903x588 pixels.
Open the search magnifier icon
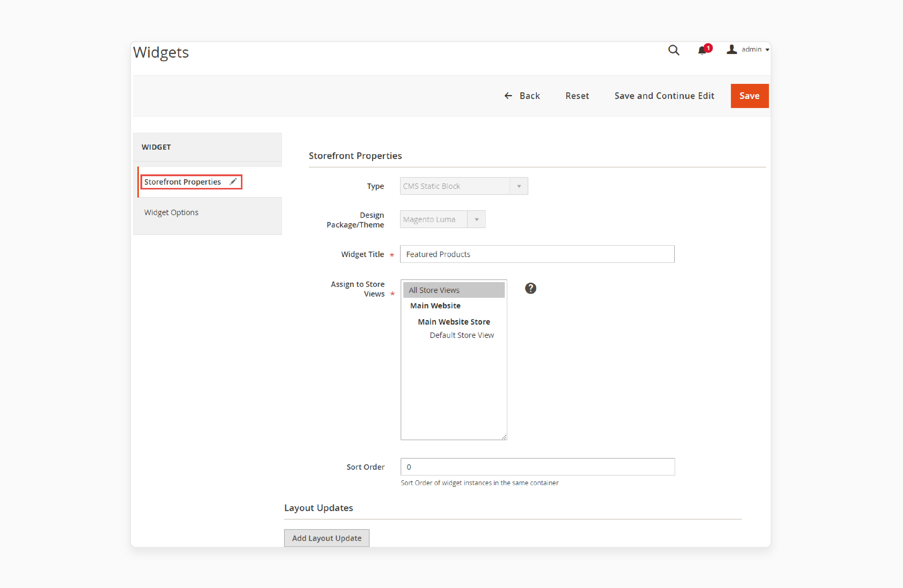tap(674, 50)
